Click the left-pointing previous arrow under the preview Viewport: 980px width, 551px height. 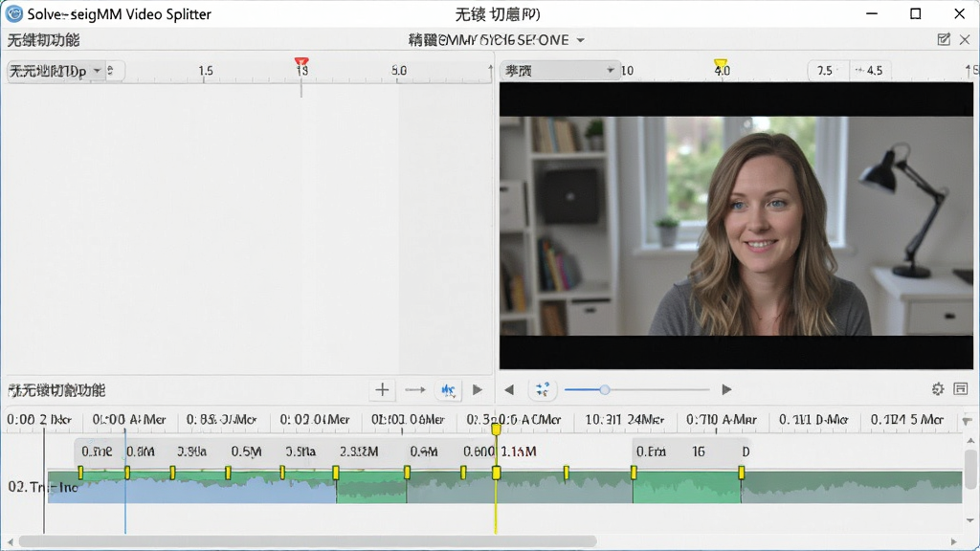tap(509, 390)
